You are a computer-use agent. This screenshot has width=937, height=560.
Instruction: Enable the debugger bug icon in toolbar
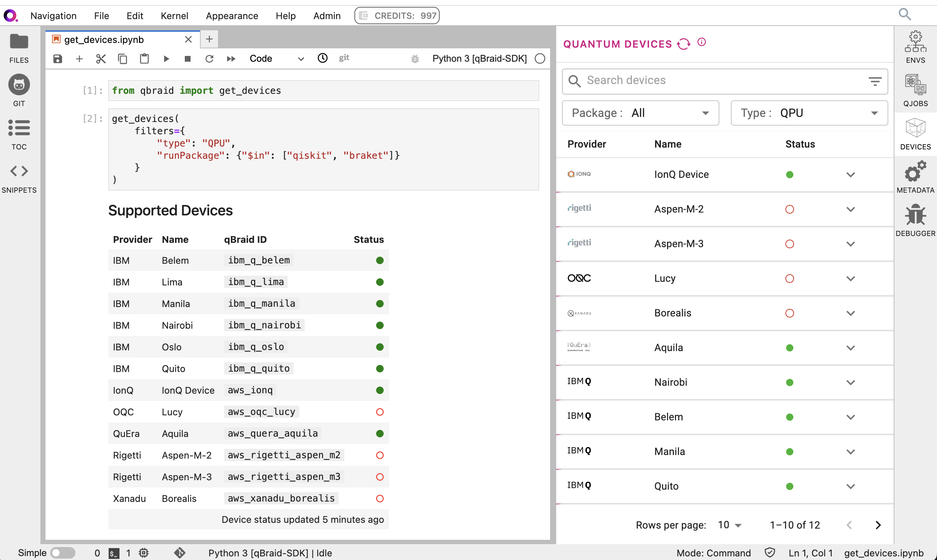(x=415, y=58)
